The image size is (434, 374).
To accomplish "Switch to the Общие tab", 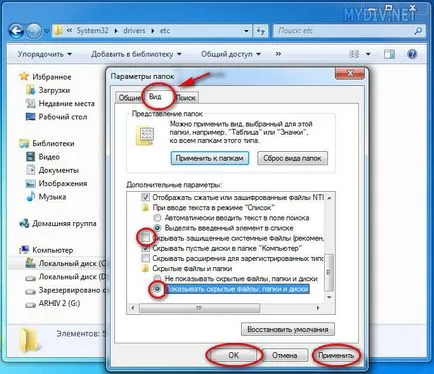I will [129, 98].
